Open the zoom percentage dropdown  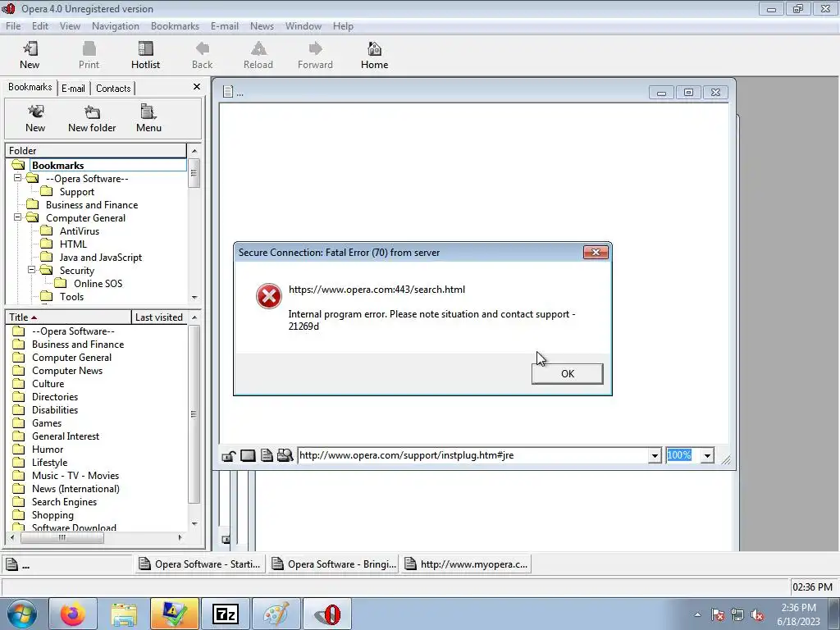pos(707,456)
